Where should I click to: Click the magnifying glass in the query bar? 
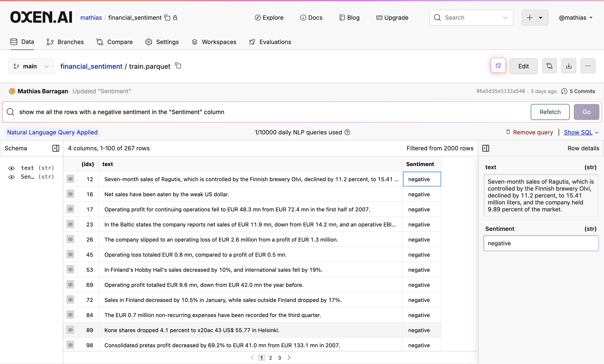click(x=10, y=112)
